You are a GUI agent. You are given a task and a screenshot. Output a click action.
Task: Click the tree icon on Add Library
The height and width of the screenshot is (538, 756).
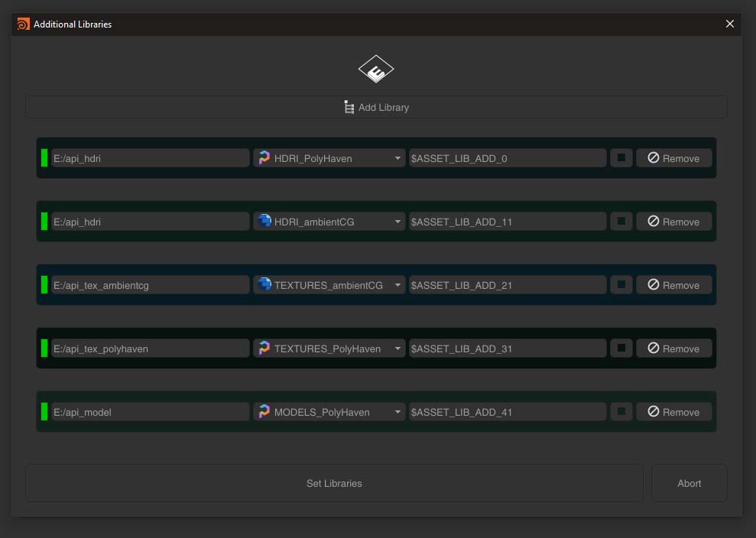349,108
